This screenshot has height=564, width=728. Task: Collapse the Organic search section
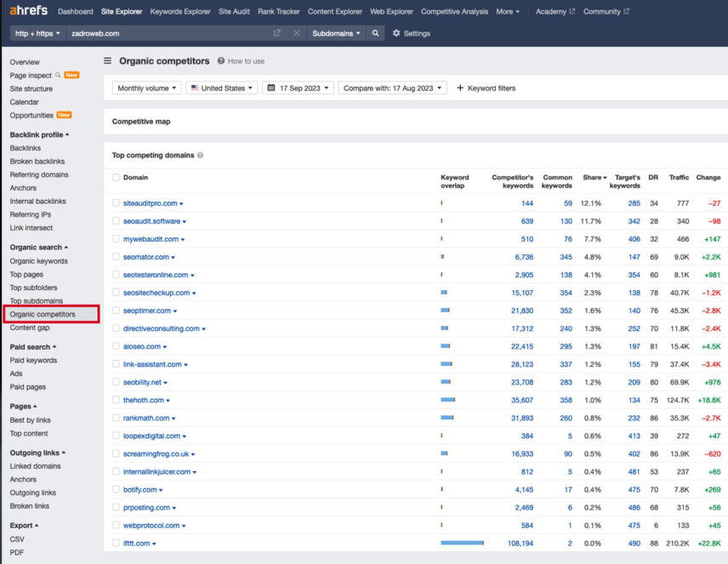[x=39, y=248]
